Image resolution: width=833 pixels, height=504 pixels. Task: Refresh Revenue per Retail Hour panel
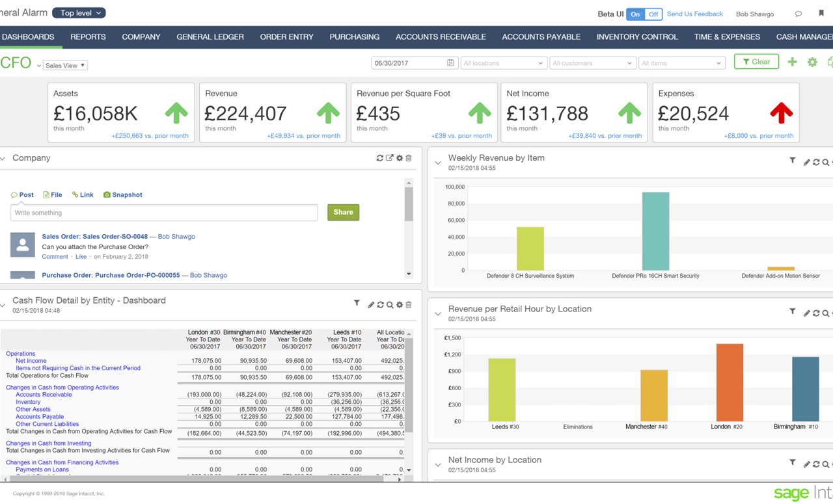(x=816, y=313)
